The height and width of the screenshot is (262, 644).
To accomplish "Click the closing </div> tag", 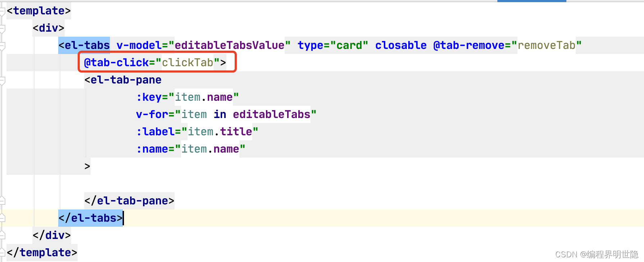I will (x=52, y=235).
